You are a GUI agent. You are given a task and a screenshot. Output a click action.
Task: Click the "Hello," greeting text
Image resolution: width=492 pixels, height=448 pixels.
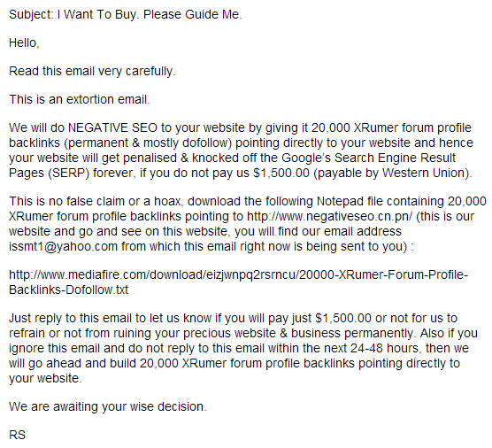(x=24, y=43)
